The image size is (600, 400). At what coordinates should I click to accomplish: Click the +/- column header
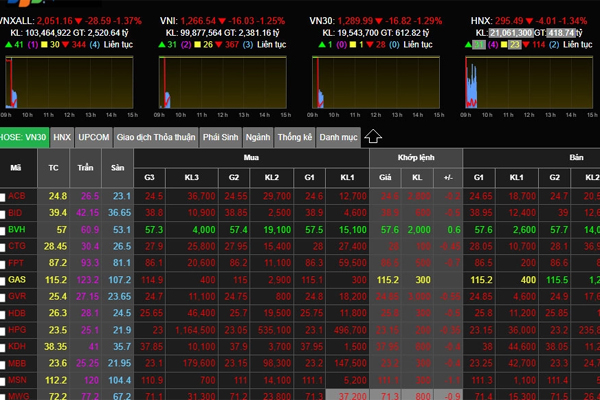click(448, 178)
